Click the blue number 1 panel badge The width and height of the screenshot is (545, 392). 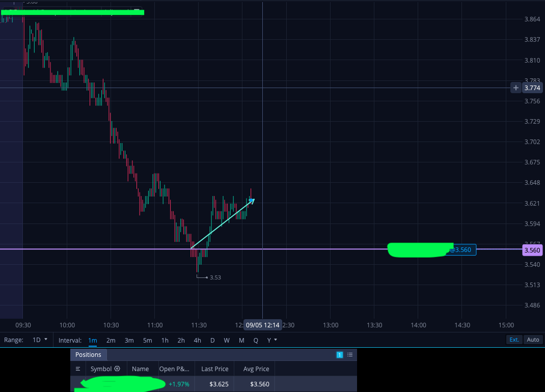tap(340, 354)
